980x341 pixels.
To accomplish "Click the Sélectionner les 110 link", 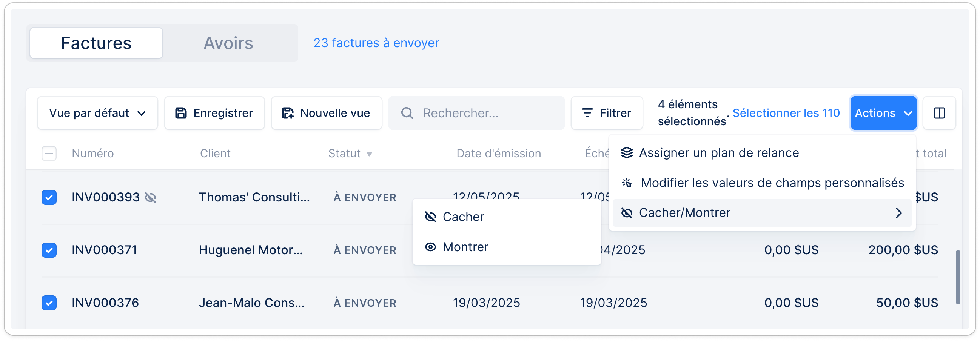I will click(x=786, y=113).
